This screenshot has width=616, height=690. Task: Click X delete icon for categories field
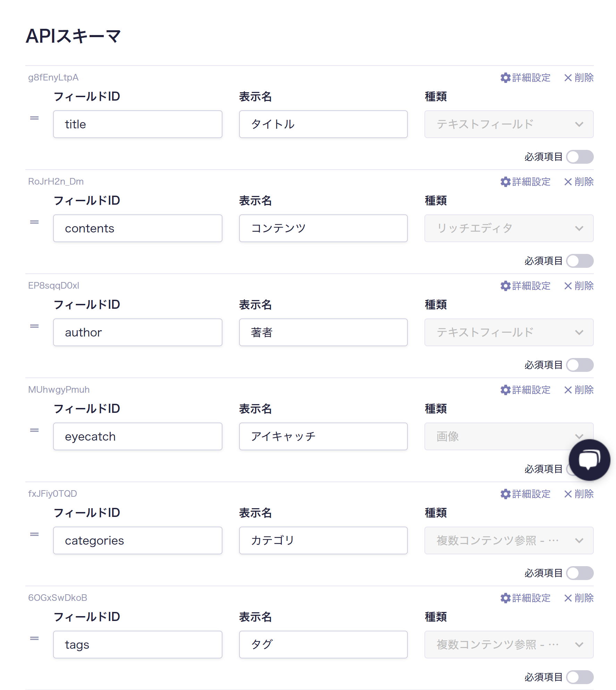point(568,494)
